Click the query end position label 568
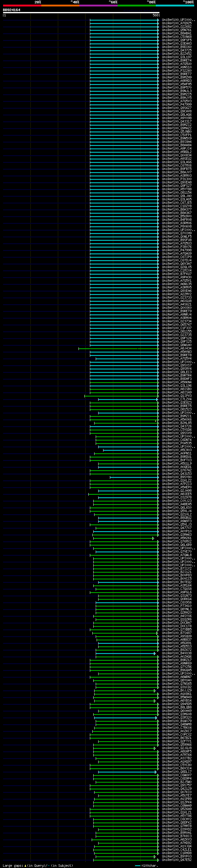 pos(155,15)
